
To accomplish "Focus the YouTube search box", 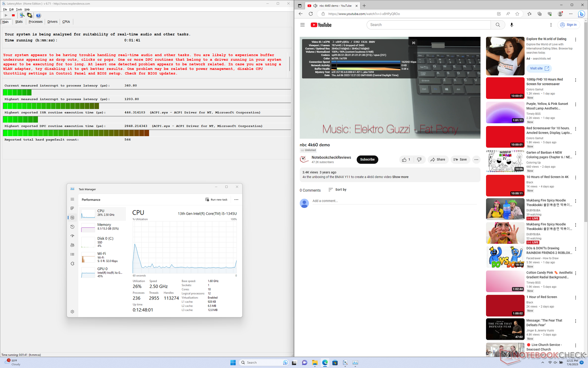I will [x=429, y=25].
